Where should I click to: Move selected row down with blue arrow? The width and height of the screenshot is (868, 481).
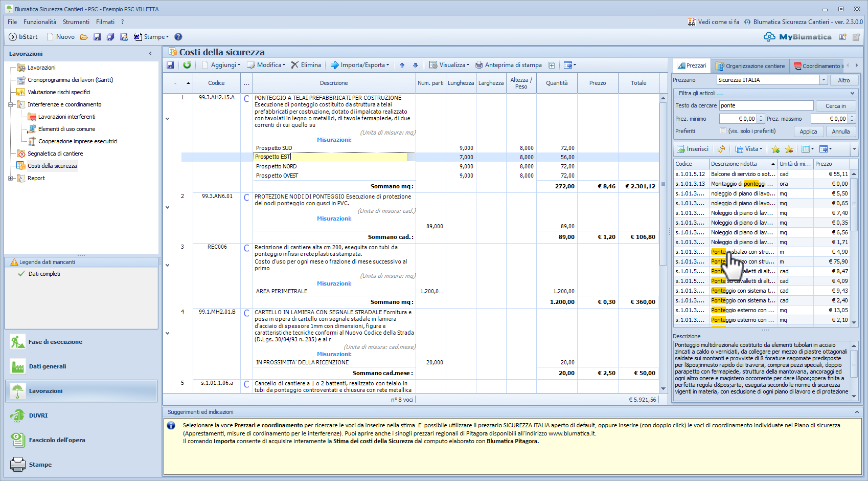415,65
